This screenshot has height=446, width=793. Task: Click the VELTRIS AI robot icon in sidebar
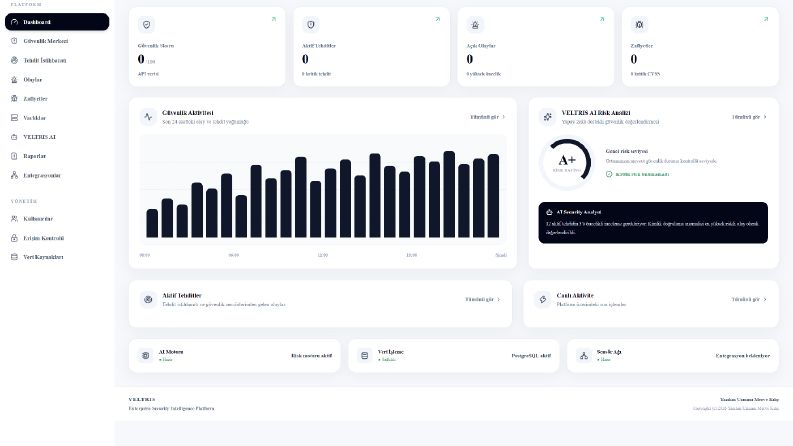coord(14,137)
